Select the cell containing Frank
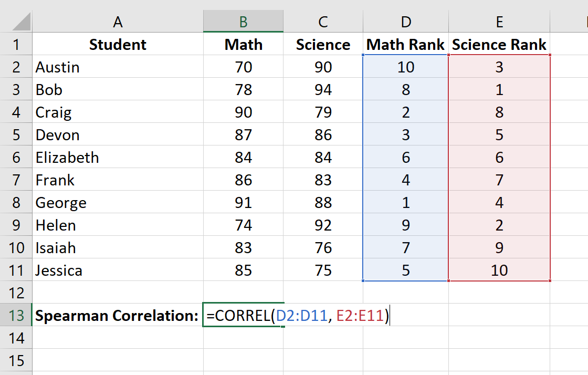Screen dimensions: 588x375 pos(118,180)
